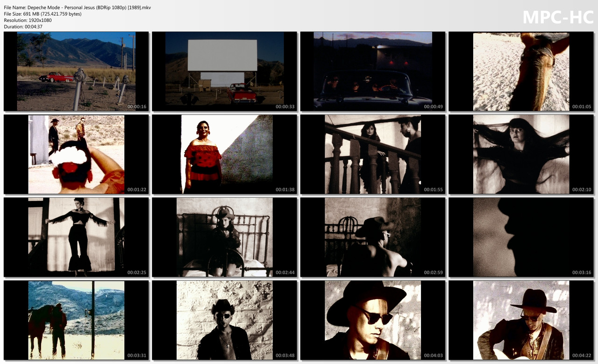Click the sunglasses close-up thumbnail at 00:04:03
The height and width of the screenshot is (364, 598).
coord(372,320)
